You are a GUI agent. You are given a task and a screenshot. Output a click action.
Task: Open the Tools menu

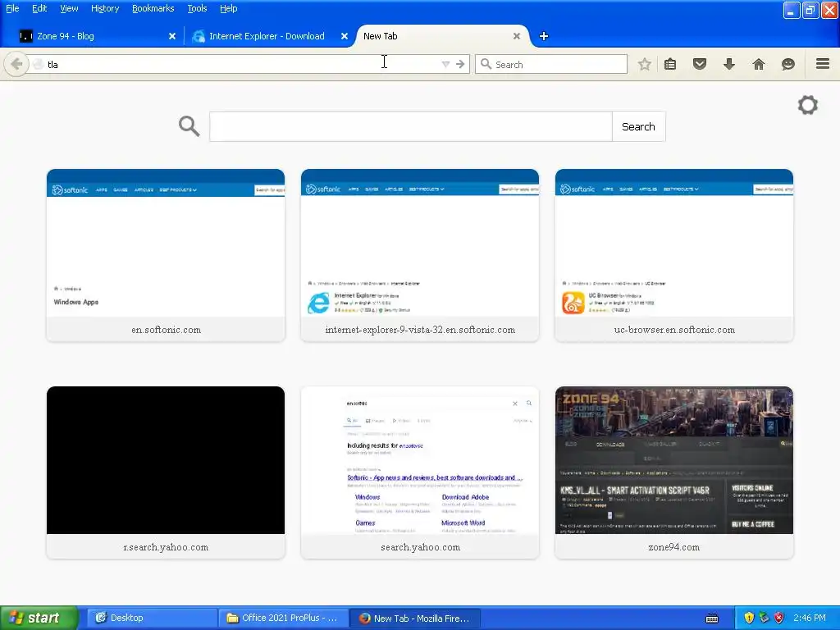tap(197, 8)
